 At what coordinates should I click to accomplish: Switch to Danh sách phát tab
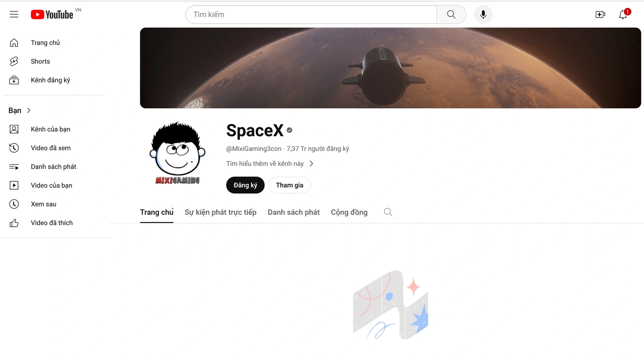pyautogui.click(x=294, y=212)
